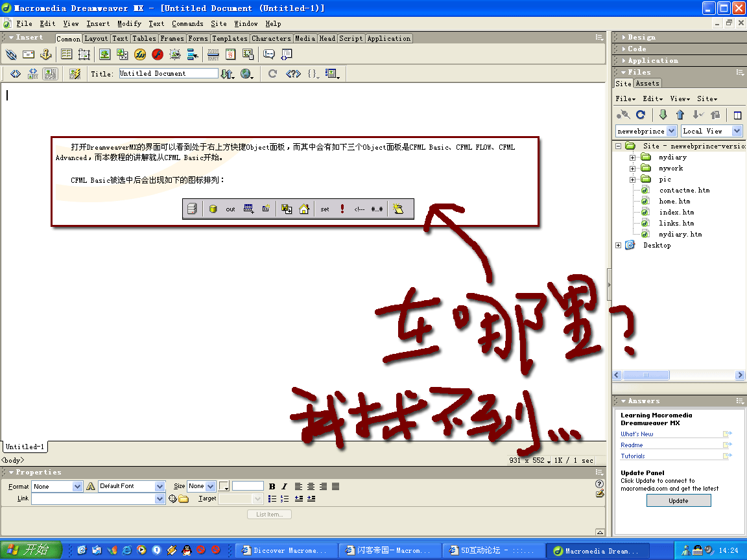
Task: Refresh the Site file list
Action: (641, 115)
